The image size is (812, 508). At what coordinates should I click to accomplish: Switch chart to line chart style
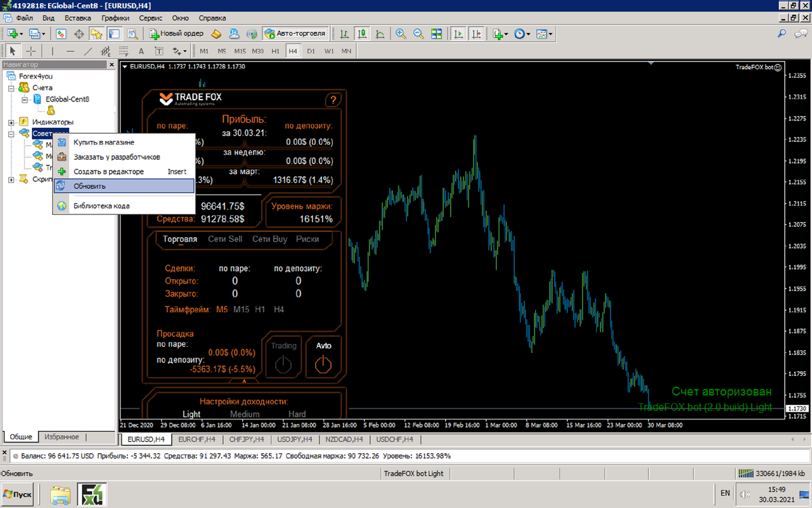pos(380,33)
